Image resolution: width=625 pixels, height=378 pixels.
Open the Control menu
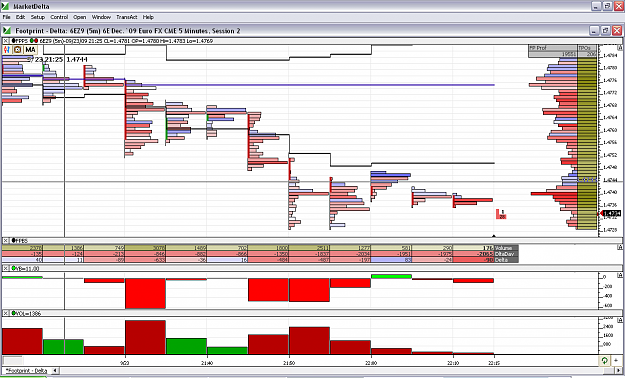[59, 17]
